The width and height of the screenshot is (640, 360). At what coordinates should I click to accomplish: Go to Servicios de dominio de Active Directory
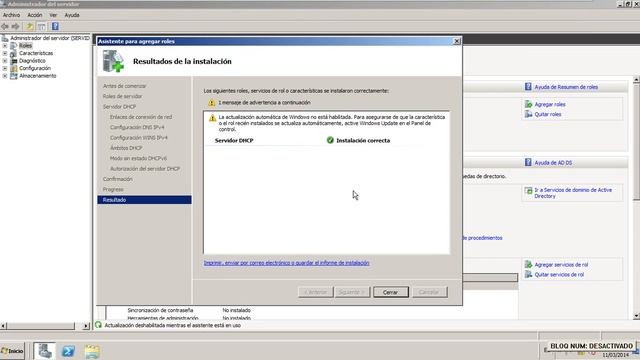pyautogui.click(x=573, y=193)
